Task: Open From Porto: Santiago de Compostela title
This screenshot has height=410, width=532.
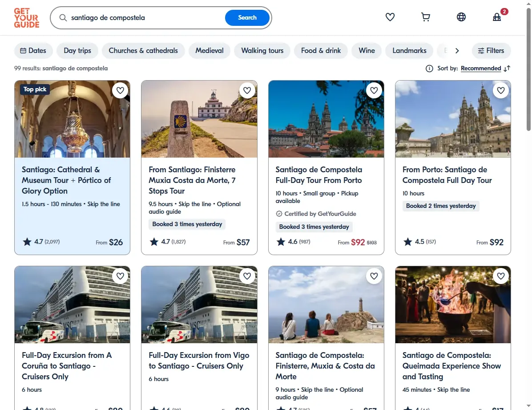Action: pyautogui.click(x=447, y=175)
